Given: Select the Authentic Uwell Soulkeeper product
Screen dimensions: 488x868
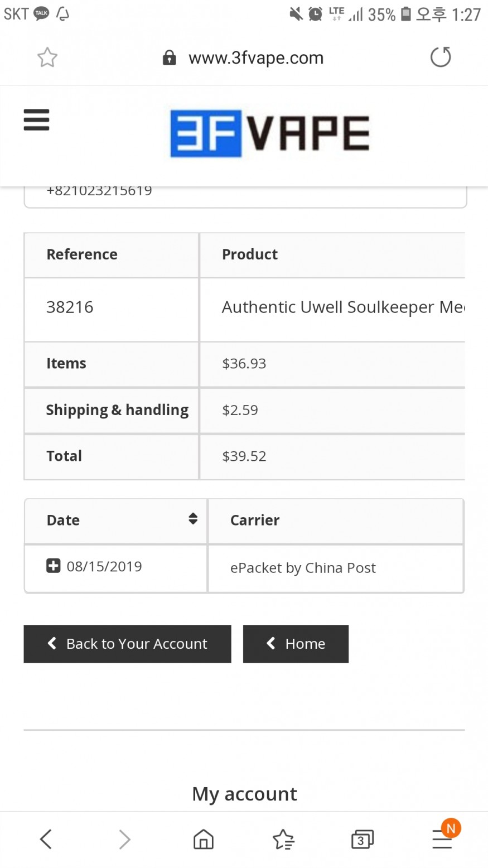Looking at the screenshot, I should coord(342,307).
